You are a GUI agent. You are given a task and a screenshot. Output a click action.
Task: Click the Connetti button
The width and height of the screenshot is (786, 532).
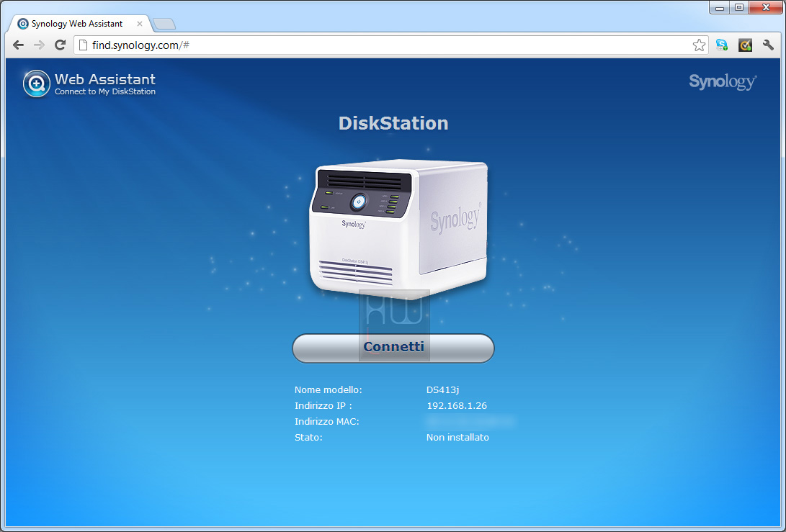point(393,348)
